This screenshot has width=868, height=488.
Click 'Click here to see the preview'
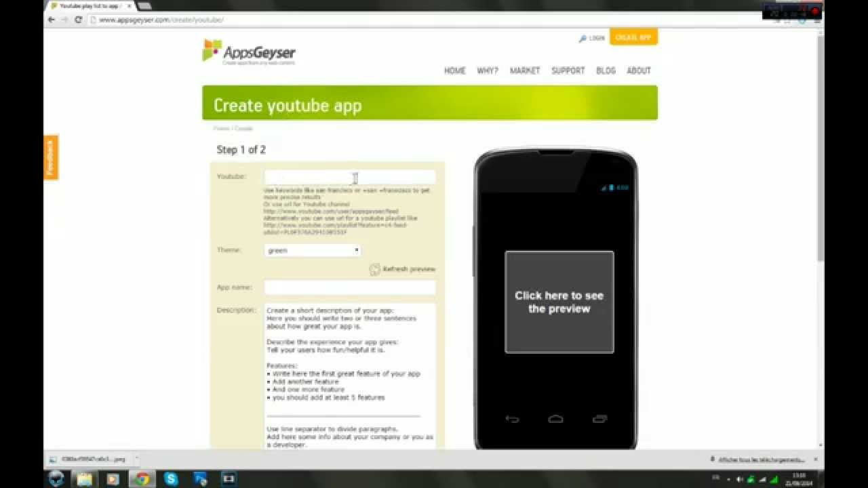[x=559, y=302]
